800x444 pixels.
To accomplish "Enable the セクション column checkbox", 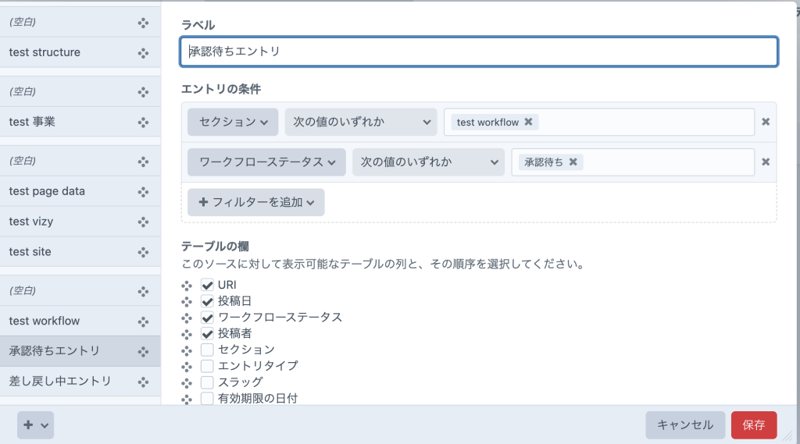I will [207, 350].
